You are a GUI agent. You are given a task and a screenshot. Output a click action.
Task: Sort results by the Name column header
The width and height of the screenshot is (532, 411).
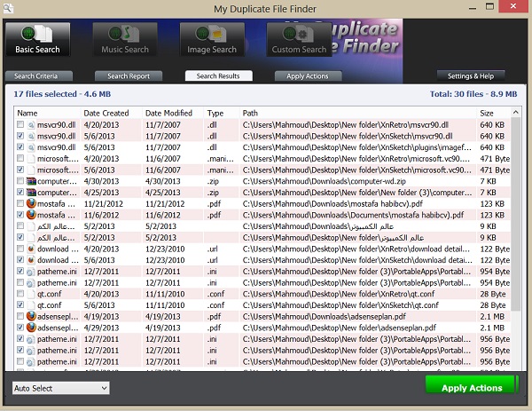[48, 113]
